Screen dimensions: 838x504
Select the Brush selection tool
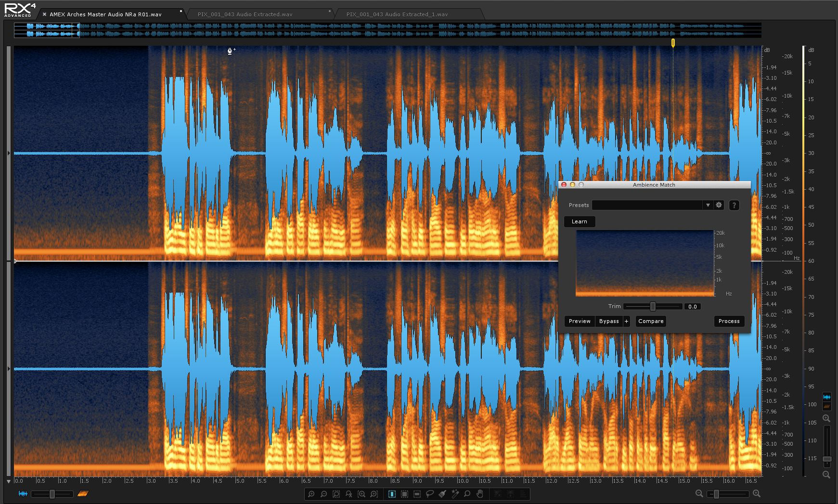click(442, 494)
